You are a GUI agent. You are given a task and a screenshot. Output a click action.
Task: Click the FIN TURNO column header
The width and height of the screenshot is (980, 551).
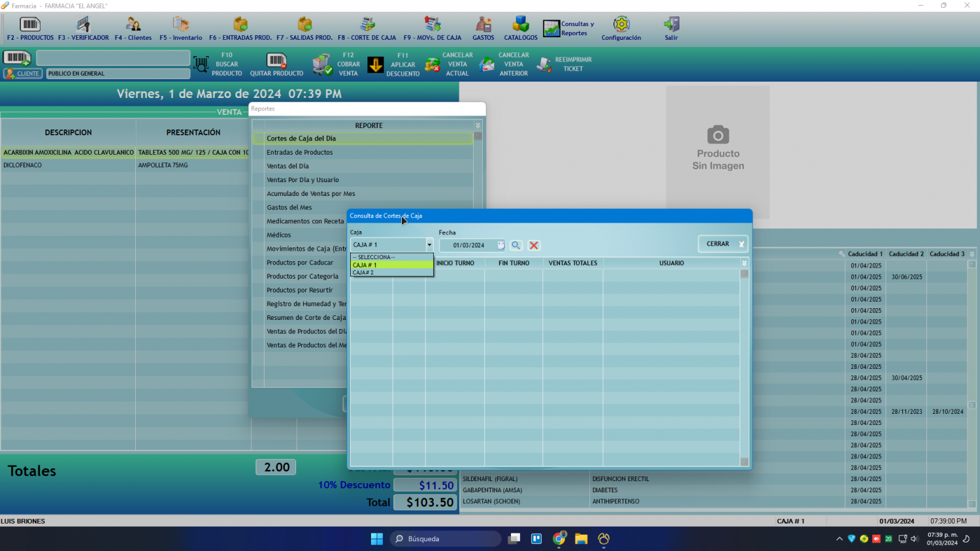point(514,263)
